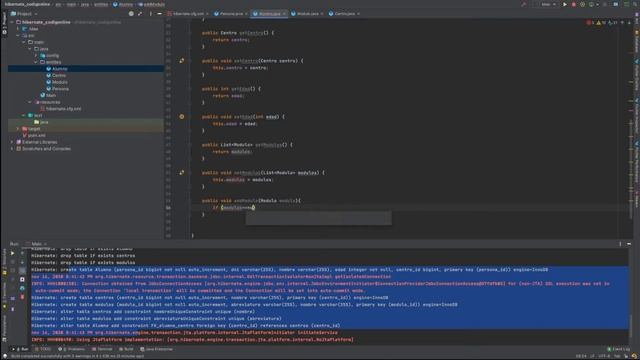
Task: Open the Build tool window
Action: pos(126,349)
